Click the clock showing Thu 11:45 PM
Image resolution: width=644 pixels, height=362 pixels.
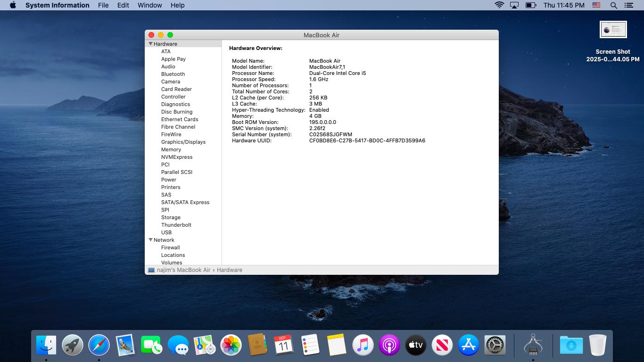[x=563, y=5]
